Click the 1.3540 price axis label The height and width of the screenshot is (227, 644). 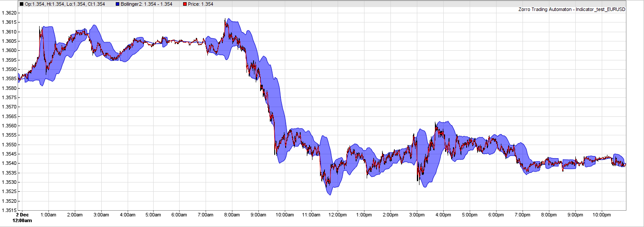coord(10,164)
